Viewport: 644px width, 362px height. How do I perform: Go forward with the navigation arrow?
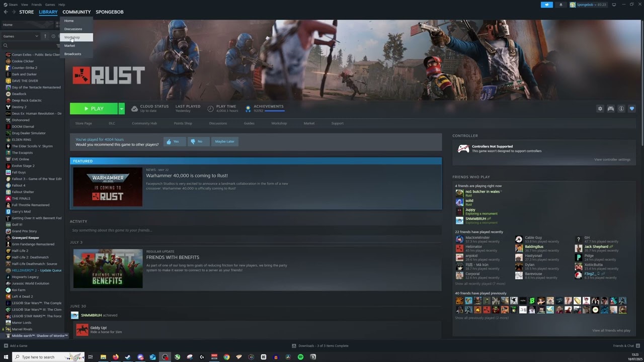[x=13, y=12]
